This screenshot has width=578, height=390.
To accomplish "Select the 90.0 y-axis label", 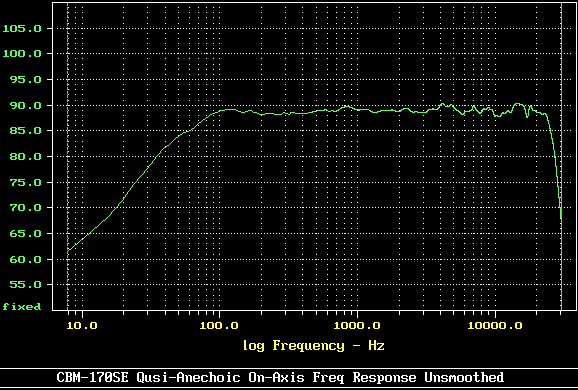I will click(x=25, y=105).
